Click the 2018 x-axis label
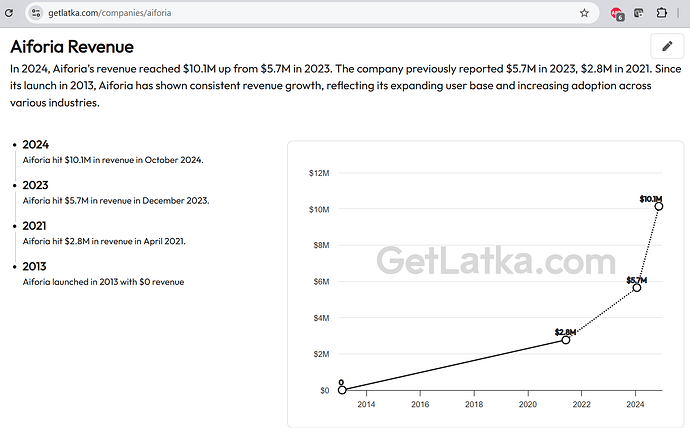 [474, 405]
